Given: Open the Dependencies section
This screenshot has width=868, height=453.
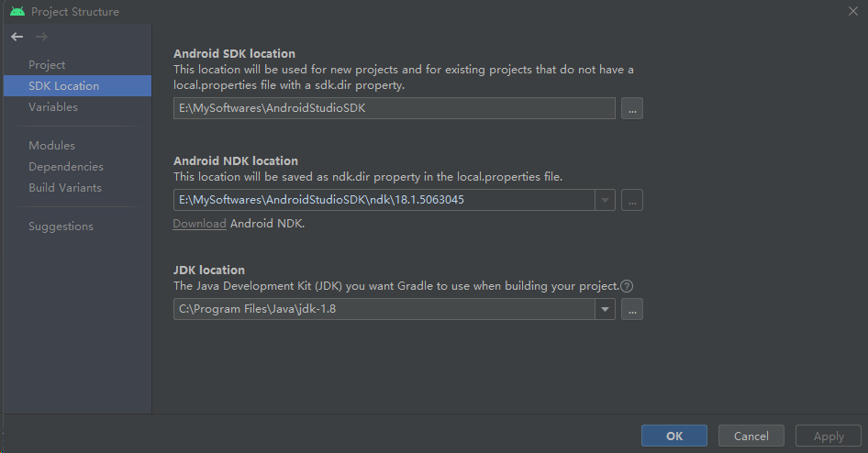Looking at the screenshot, I should point(66,167).
